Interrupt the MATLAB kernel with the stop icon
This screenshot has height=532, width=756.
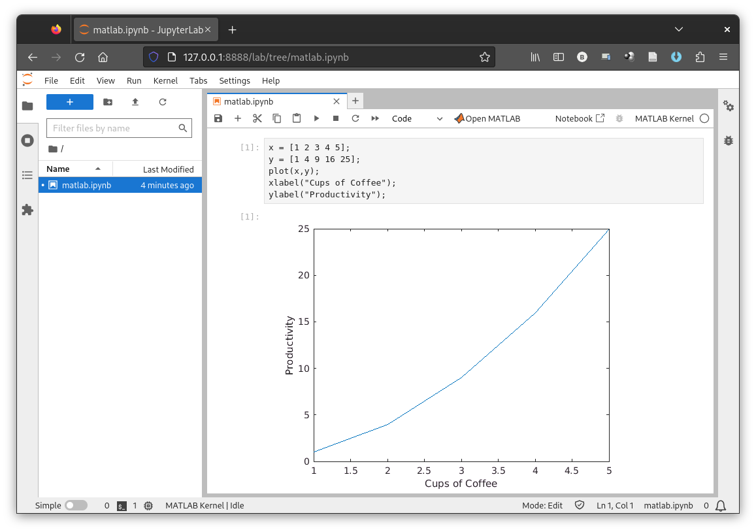(x=335, y=118)
